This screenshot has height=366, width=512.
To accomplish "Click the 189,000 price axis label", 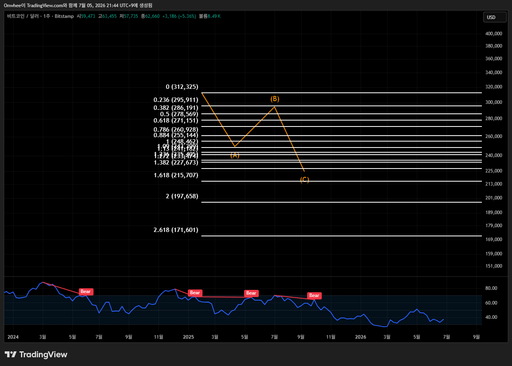I will point(494,212).
